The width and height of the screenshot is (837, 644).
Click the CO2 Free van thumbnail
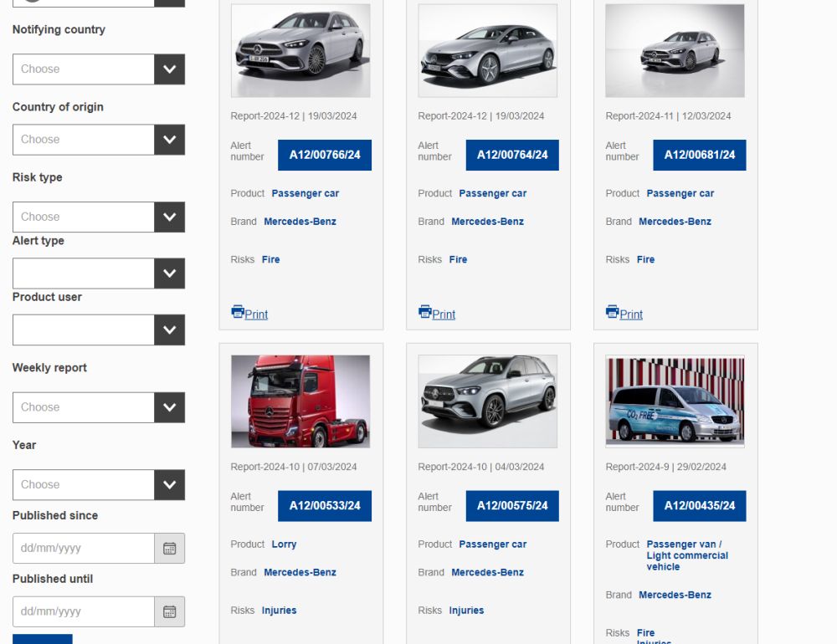(x=675, y=401)
